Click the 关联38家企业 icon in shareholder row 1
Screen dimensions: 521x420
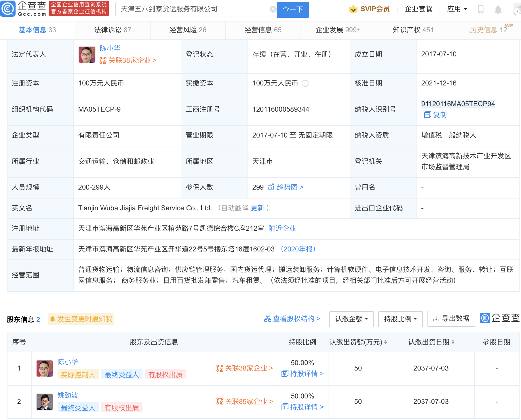click(x=220, y=368)
